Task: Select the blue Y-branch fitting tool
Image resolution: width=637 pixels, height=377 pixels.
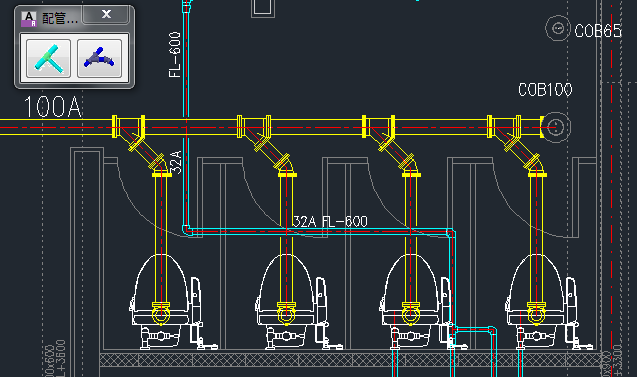Action: (x=100, y=58)
